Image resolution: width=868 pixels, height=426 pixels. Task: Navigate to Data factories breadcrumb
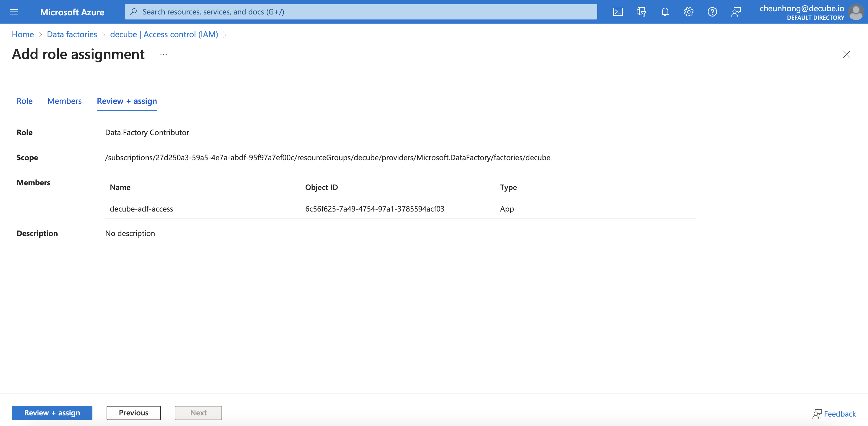[72, 34]
